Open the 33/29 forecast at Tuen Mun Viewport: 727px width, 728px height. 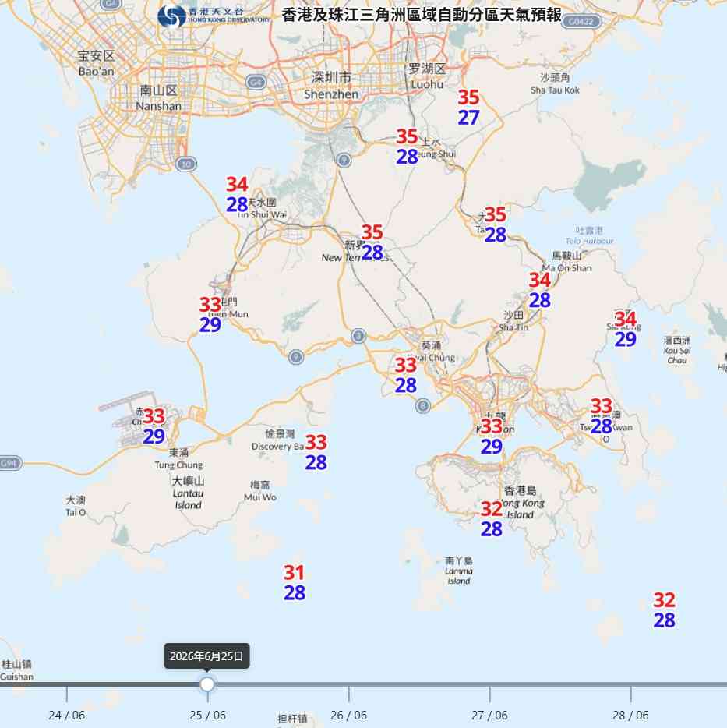tap(210, 315)
